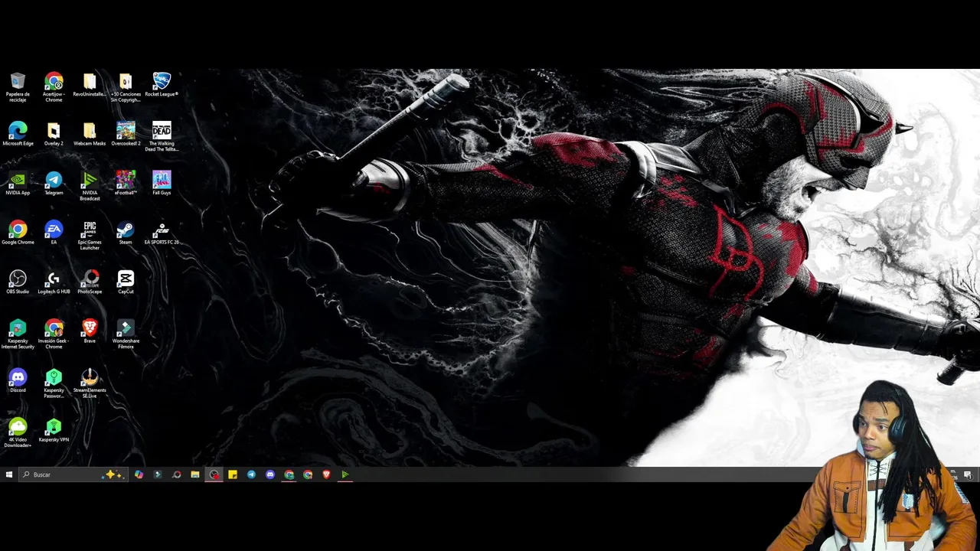Open the Microsoft Edge desktop shortcut

click(x=18, y=134)
